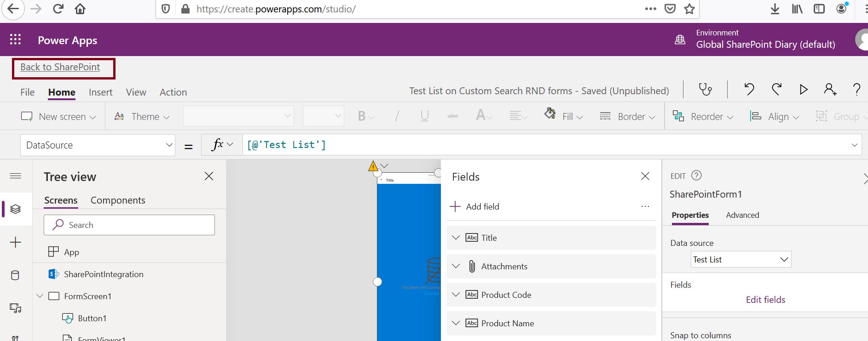Open the browser downloads arrow icon
868x341 pixels.
775,9
